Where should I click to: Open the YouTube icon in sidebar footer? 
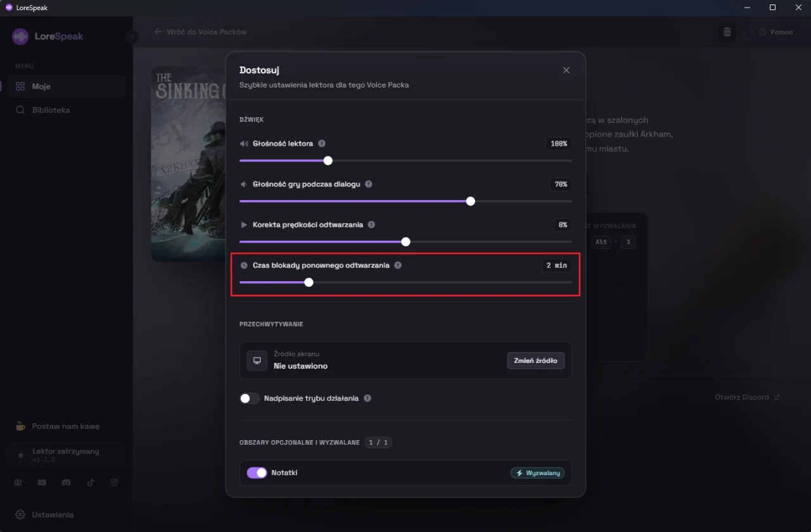[42, 483]
